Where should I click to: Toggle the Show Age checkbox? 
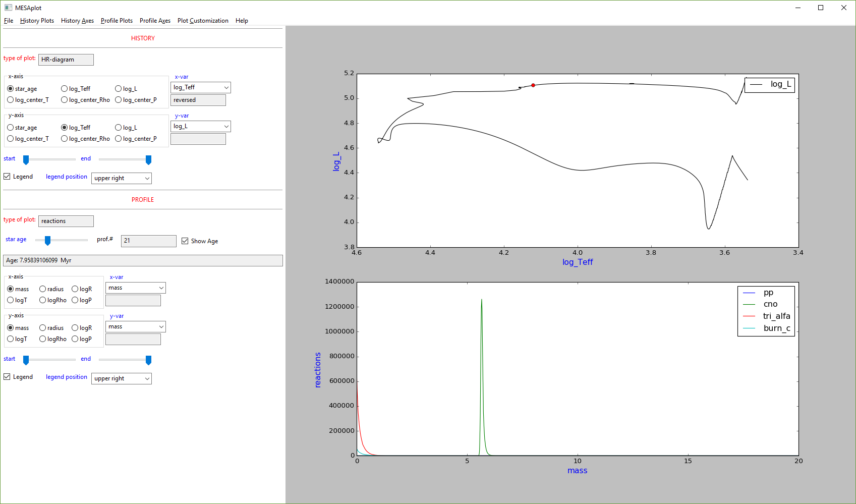[185, 241]
